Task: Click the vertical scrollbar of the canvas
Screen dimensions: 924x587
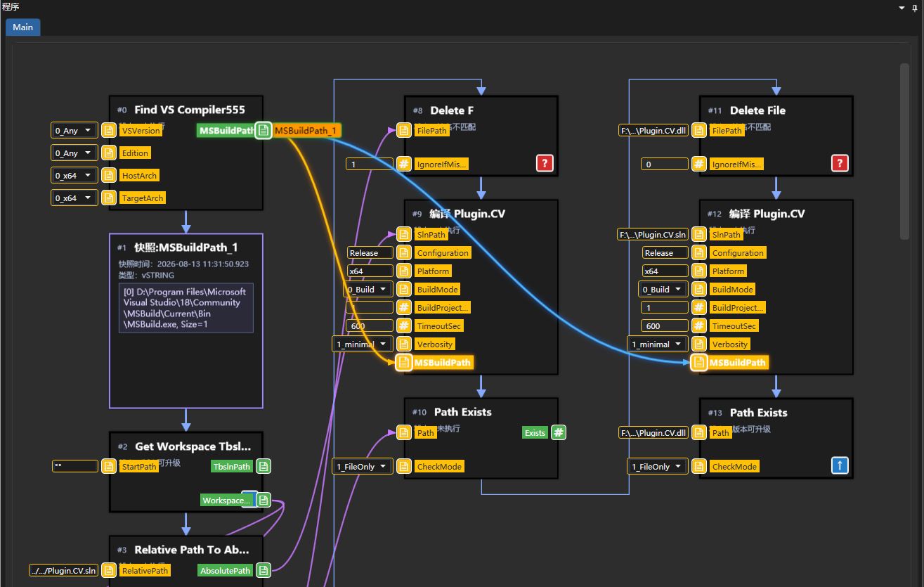Action: [x=905, y=151]
